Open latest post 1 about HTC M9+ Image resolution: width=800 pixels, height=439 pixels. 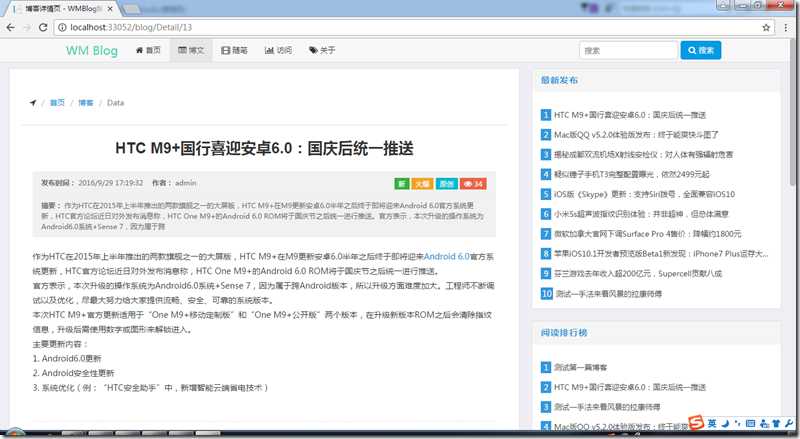click(630, 115)
